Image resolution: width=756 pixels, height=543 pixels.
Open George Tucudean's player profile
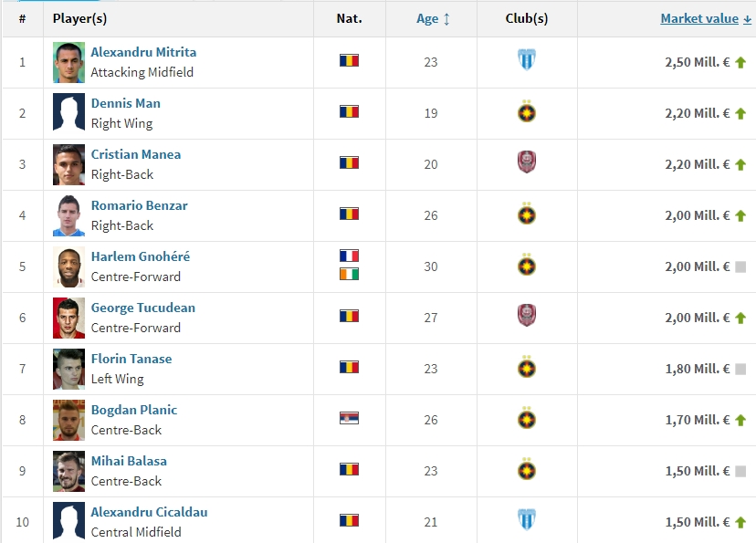pos(143,308)
